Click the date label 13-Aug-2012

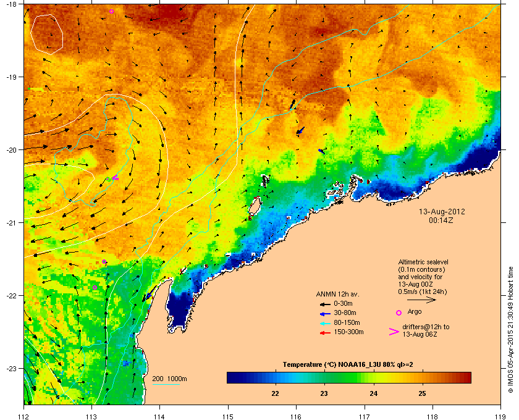[x=442, y=211]
